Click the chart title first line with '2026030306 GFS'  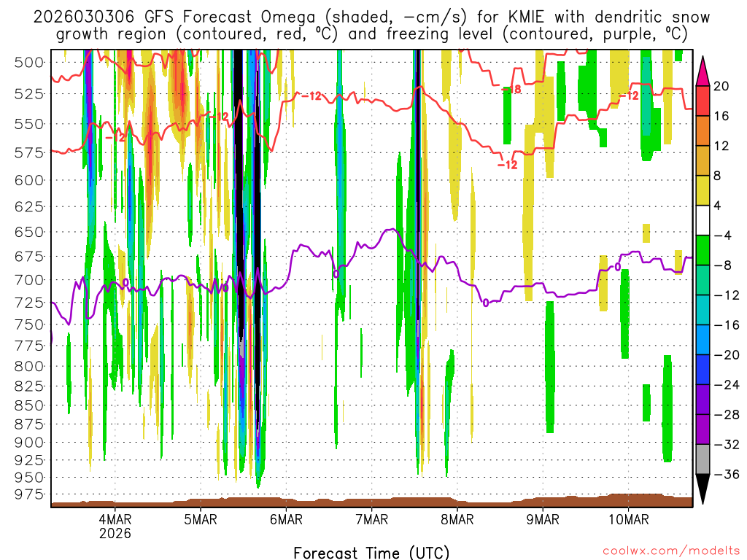(x=371, y=17)
